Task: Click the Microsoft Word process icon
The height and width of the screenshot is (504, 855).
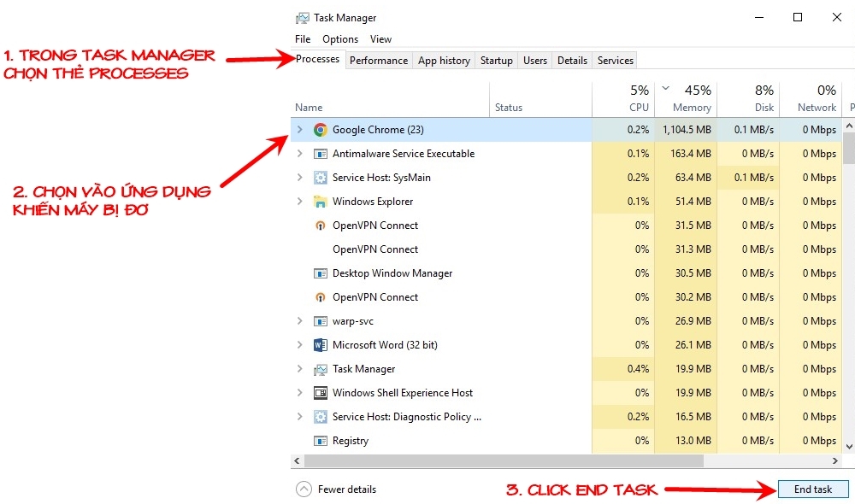Action: [x=321, y=345]
